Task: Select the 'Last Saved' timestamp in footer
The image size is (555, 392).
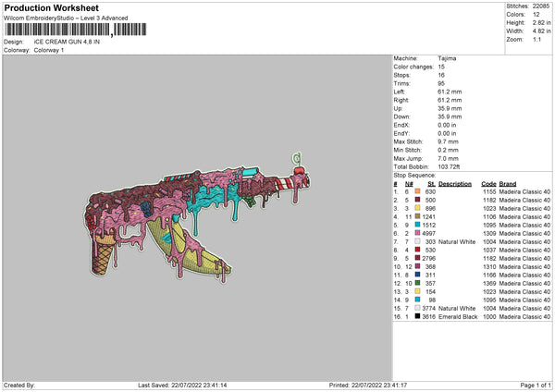Action: coord(182,385)
